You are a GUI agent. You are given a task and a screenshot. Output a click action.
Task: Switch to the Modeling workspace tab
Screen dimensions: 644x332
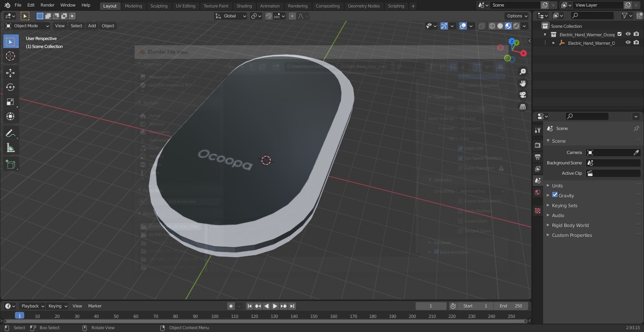tap(133, 6)
